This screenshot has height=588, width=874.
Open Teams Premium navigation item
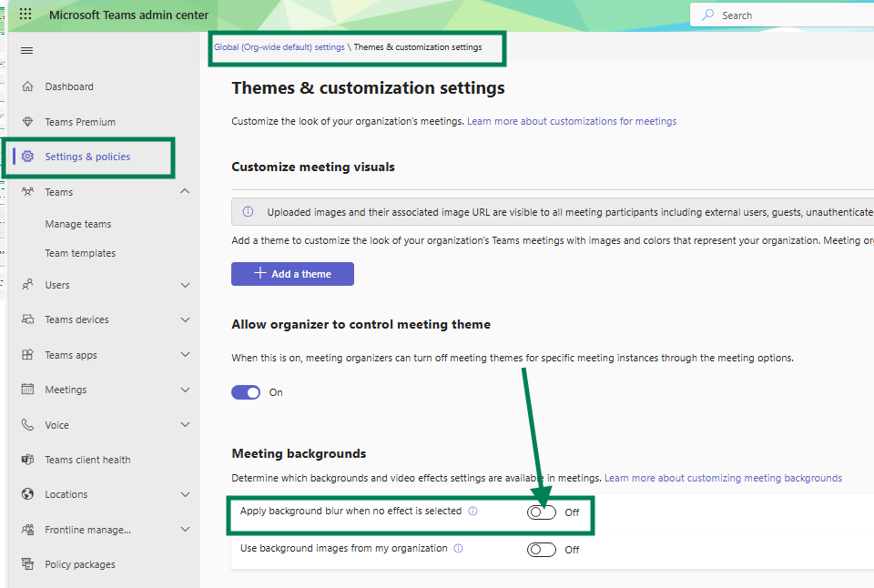tap(80, 122)
